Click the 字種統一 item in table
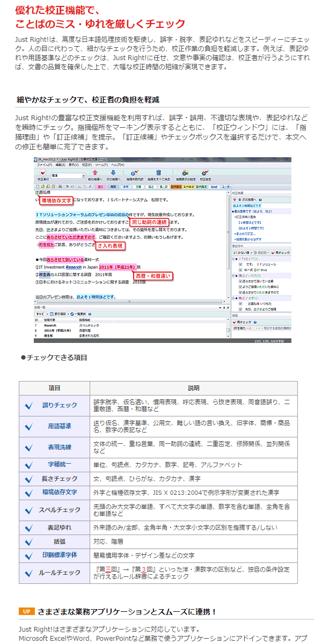This screenshot has width=322, height=644. pyautogui.click(x=60, y=464)
